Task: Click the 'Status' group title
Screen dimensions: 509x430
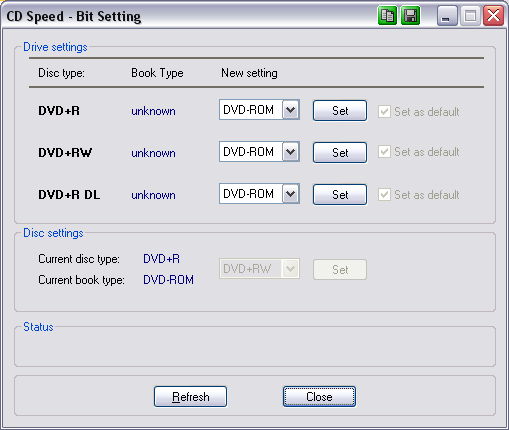Action: [x=38, y=327]
